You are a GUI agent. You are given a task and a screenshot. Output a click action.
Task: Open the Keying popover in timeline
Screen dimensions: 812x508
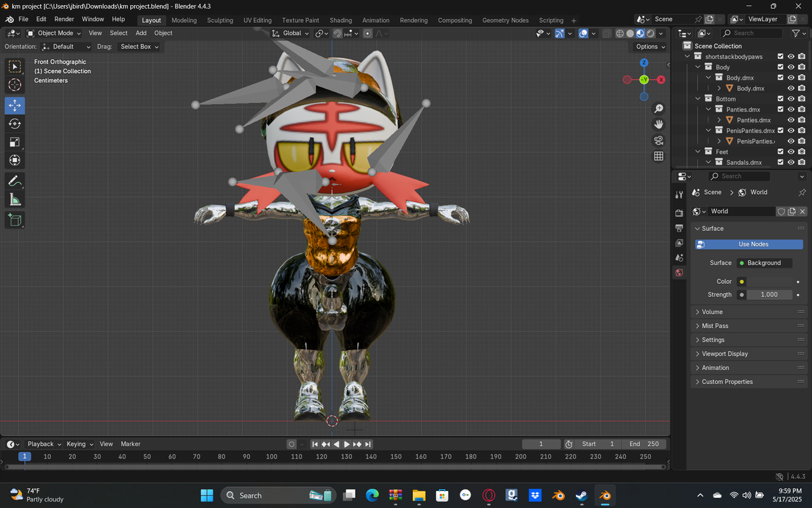[79, 444]
